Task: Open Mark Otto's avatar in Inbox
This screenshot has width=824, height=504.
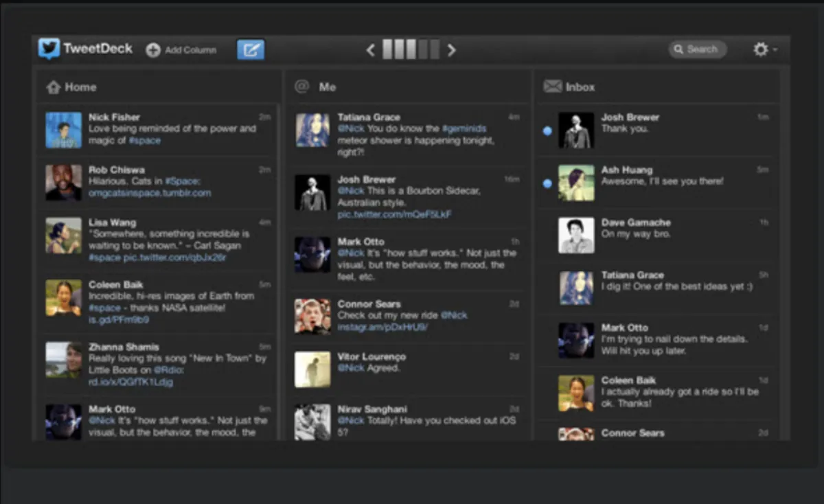Action: pos(576,341)
